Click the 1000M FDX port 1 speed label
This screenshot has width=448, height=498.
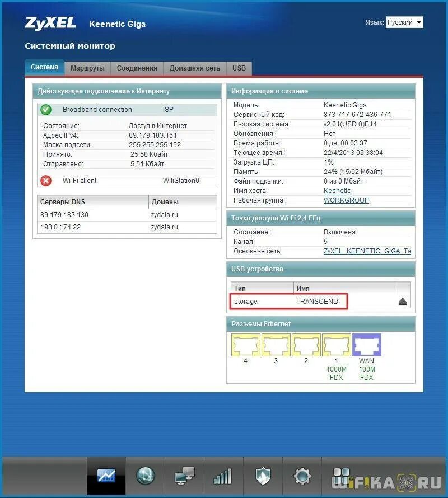pos(337,373)
